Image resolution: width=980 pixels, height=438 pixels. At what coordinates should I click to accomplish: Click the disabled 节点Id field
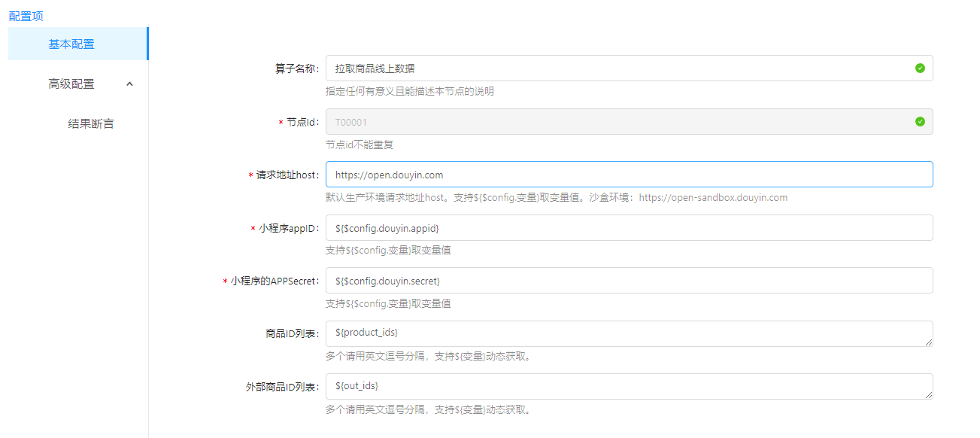click(x=617, y=122)
